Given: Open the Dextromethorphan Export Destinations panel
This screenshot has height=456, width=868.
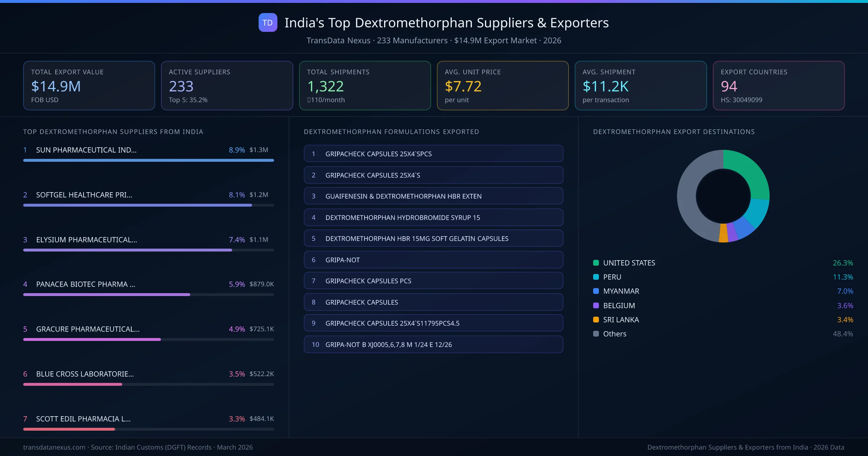Looking at the screenshot, I should [x=674, y=132].
